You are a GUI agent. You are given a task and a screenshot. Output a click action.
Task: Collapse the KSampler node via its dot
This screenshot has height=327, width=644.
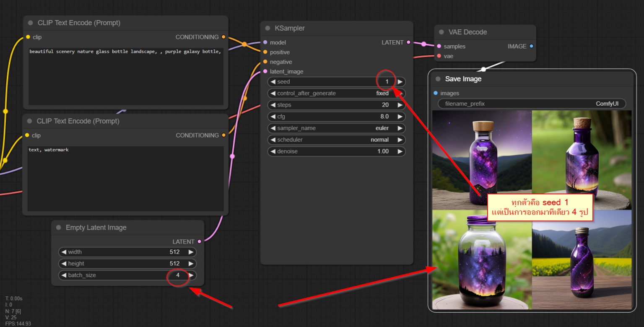[268, 29]
